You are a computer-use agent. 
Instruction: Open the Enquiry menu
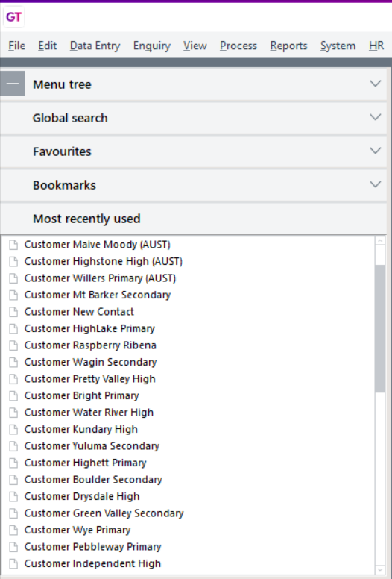pos(152,46)
